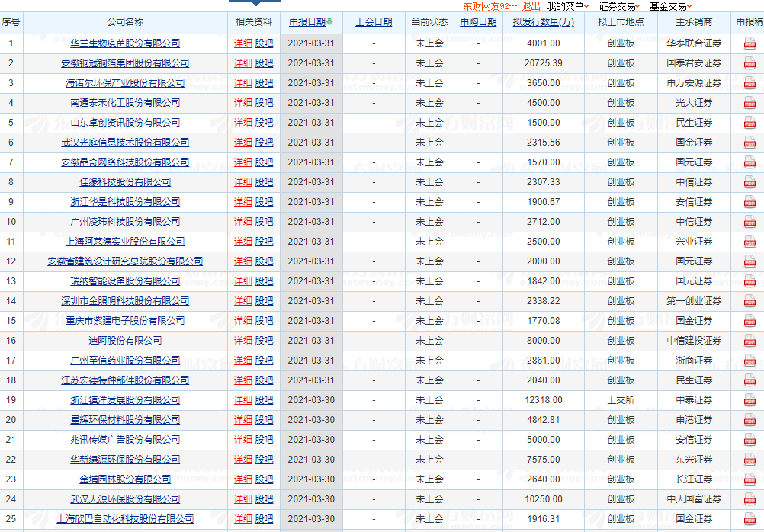Open PDF prospectus for 广州凌玮科技股份有限公司
Screen dimensions: 764x532
[750, 222]
